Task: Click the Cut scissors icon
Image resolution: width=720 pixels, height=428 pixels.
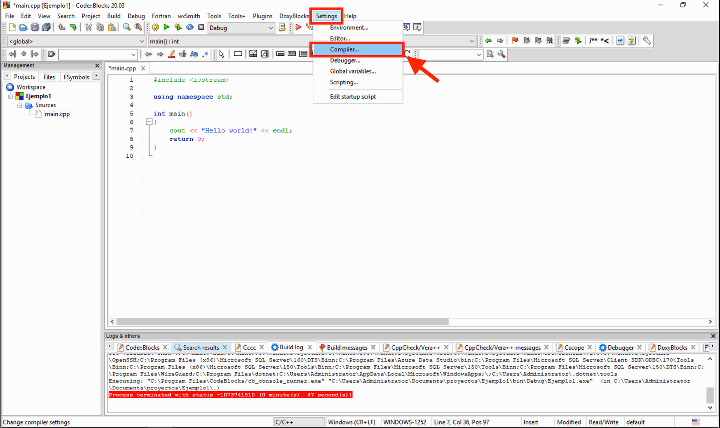Action: click(89, 28)
